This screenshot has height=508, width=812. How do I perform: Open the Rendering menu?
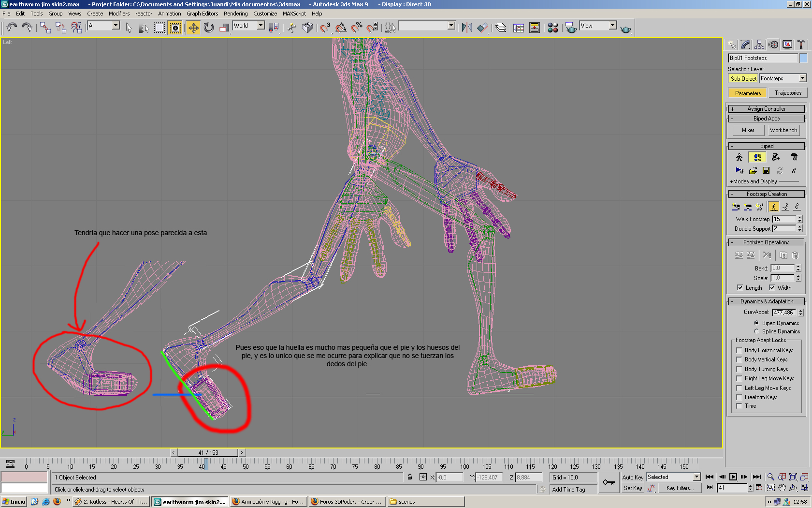235,14
